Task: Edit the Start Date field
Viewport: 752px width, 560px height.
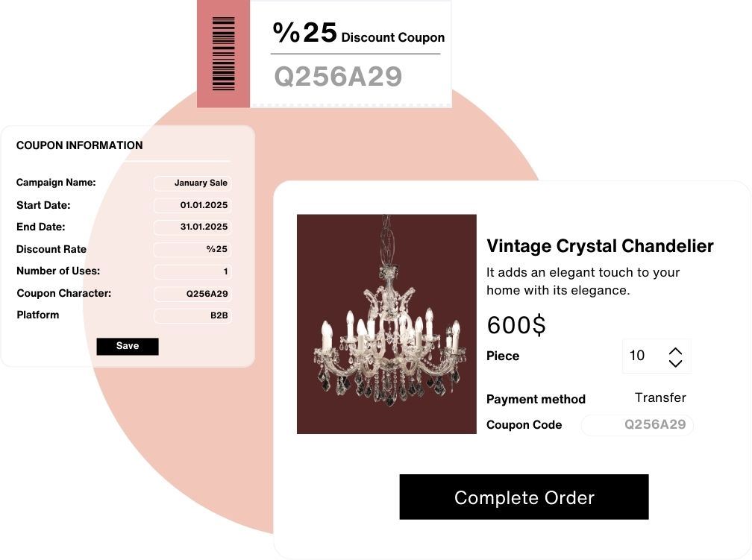Action: pos(192,205)
